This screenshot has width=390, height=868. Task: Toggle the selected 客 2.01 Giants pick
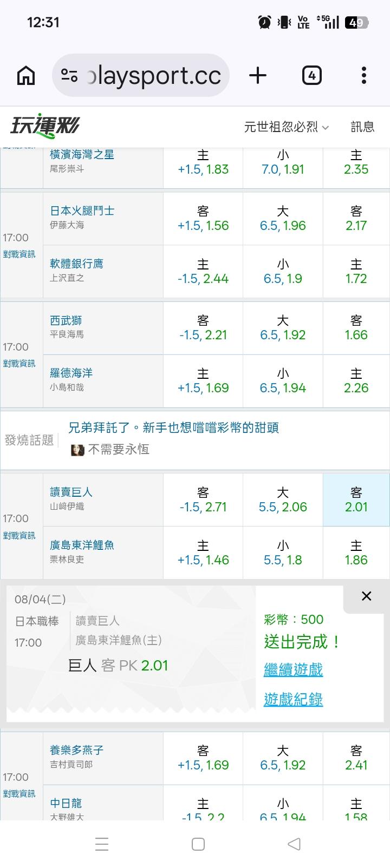coord(356,500)
